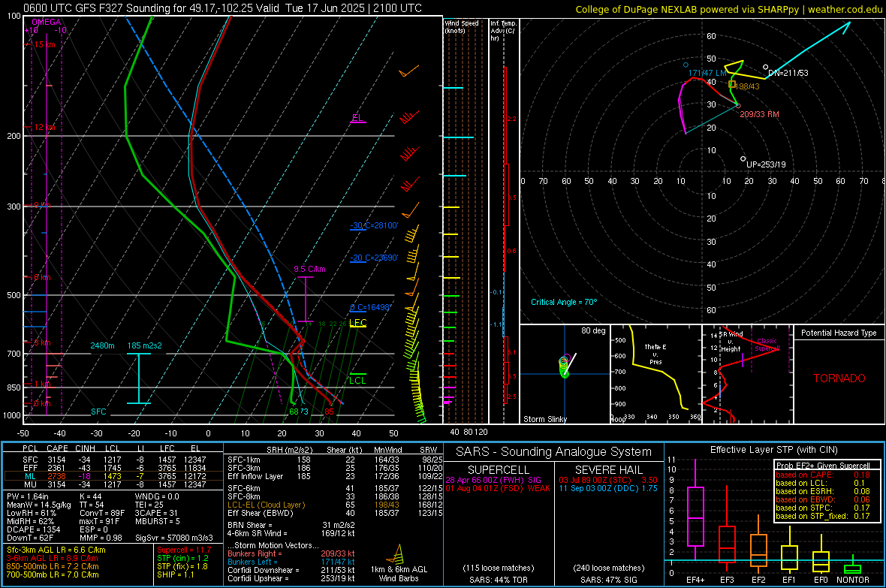Click the SigSvr = 57080 m3/s3 value
Image resolution: width=886 pixels, height=588 pixels.
(174, 538)
